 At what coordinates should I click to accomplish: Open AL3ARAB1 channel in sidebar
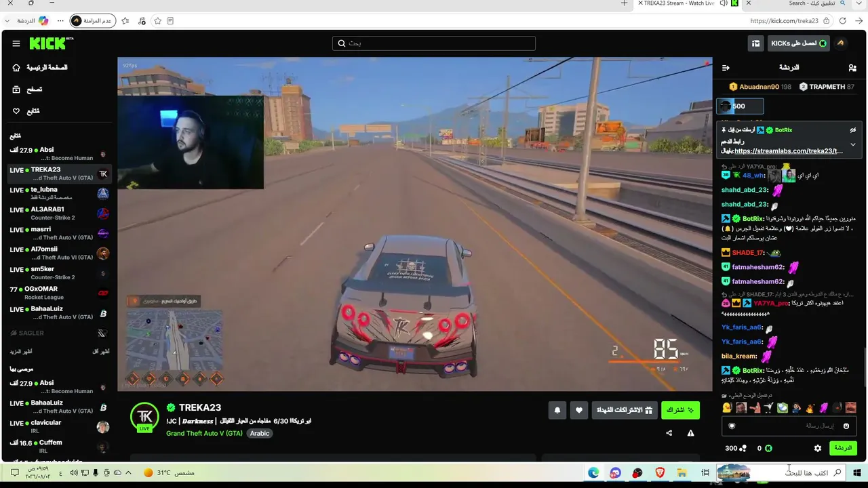pyautogui.click(x=59, y=213)
